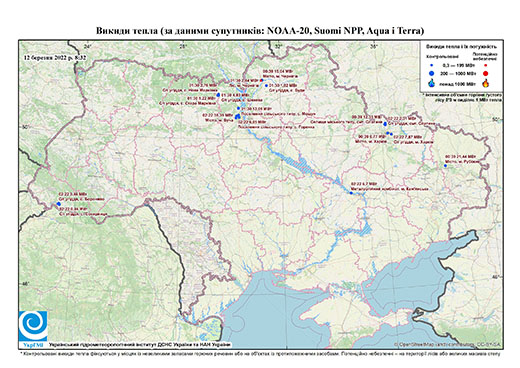Click the '21.44 МВт' label at Rubizhne
This screenshot has width=520, height=368.
[x=460, y=156]
